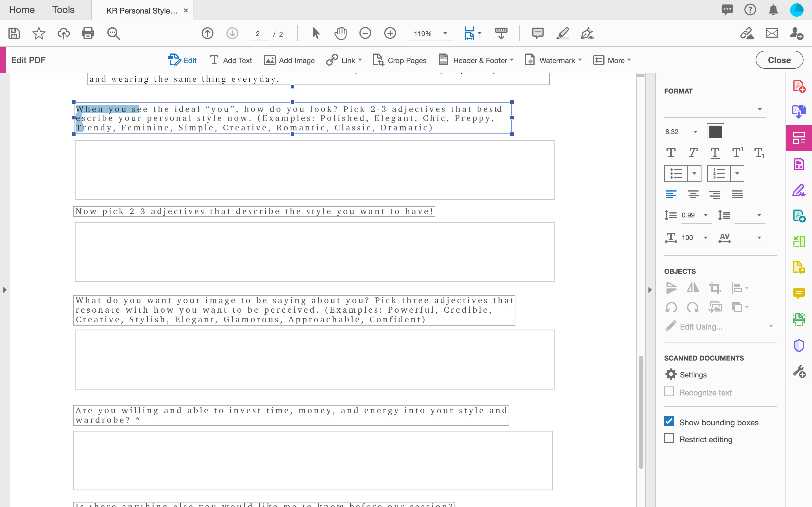
Task: Tick the Recognize text checkbox
Action: click(x=669, y=391)
